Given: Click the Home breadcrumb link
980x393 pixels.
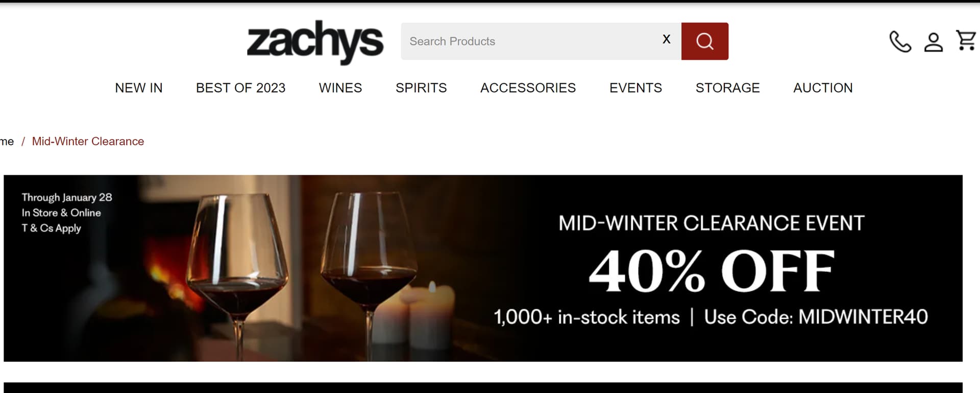Looking at the screenshot, I should pos(7,142).
